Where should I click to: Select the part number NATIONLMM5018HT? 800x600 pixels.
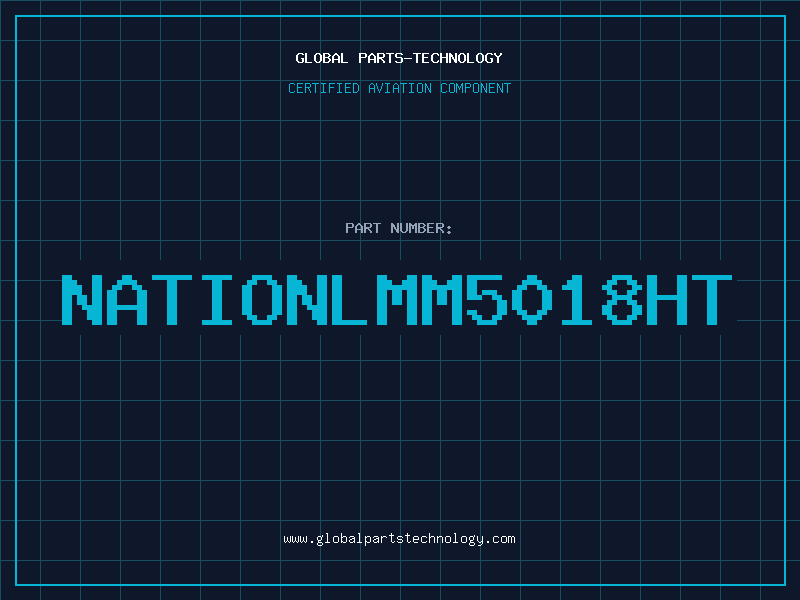pos(397,300)
